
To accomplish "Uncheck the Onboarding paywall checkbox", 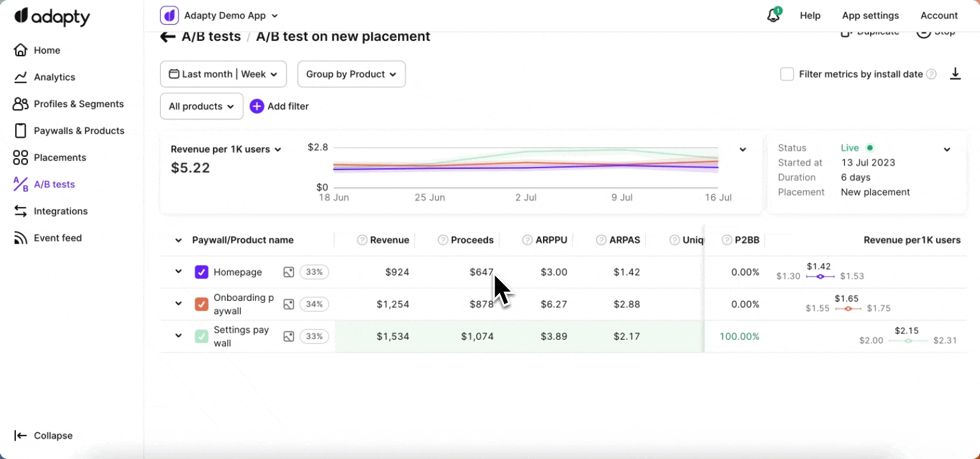I will 202,304.
